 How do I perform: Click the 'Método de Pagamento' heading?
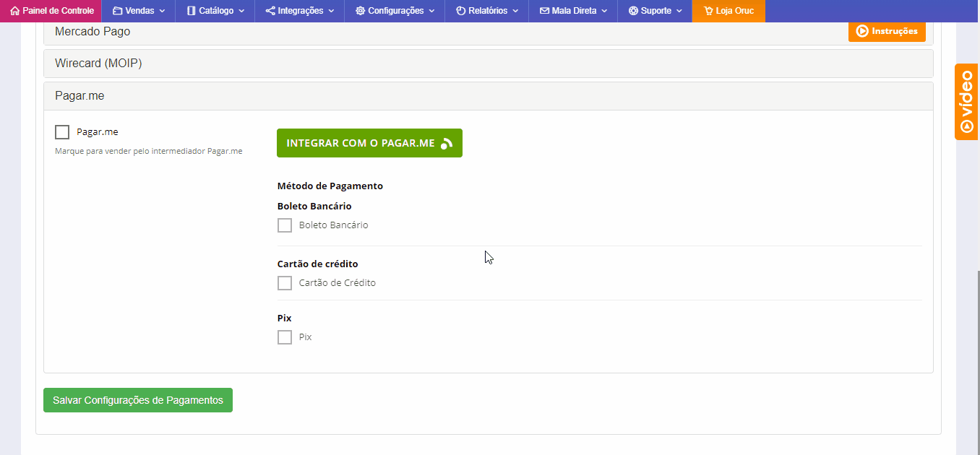[x=330, y=186]
